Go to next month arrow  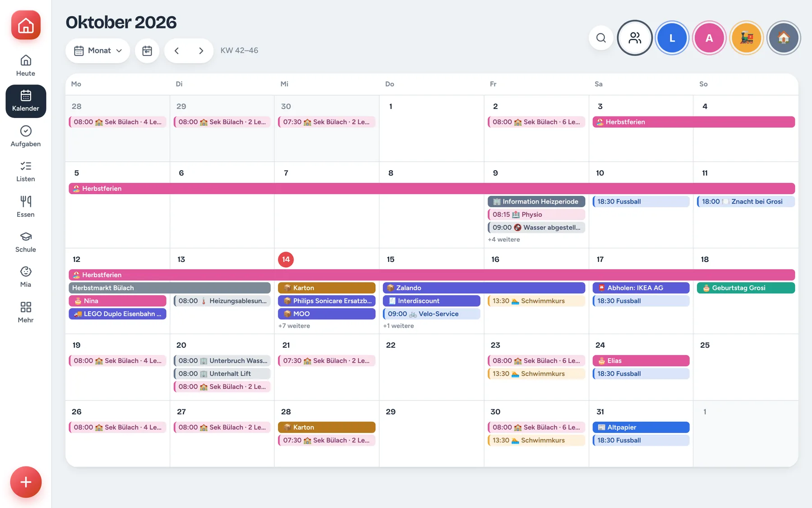pyautogui.click(x=201, y=51)
